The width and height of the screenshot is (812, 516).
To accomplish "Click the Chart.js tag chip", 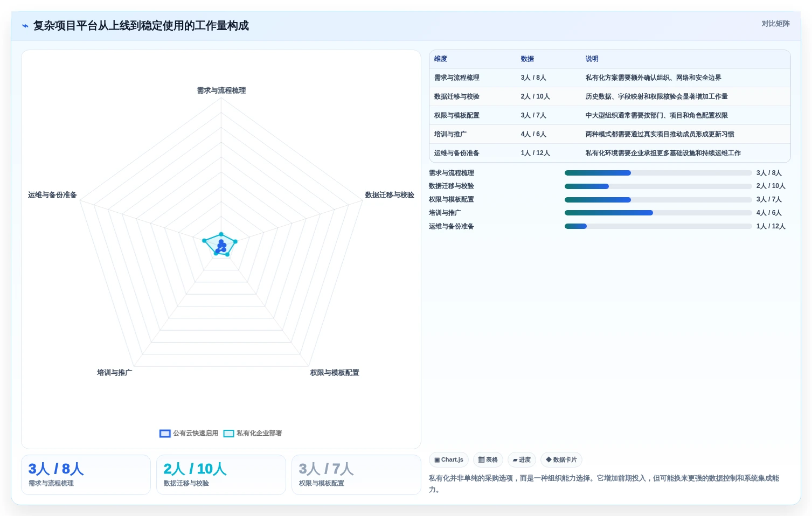I will click(x=449, y=460).
